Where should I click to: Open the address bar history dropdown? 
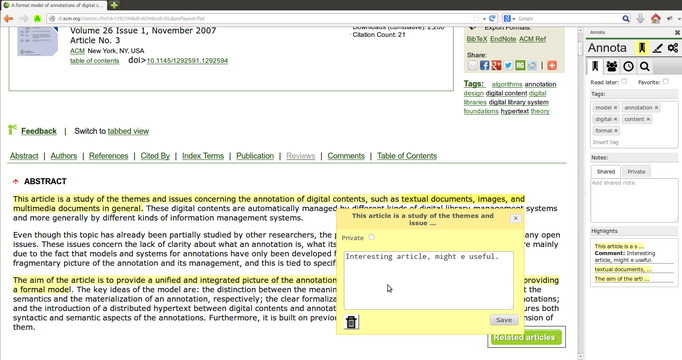point(484,19)
